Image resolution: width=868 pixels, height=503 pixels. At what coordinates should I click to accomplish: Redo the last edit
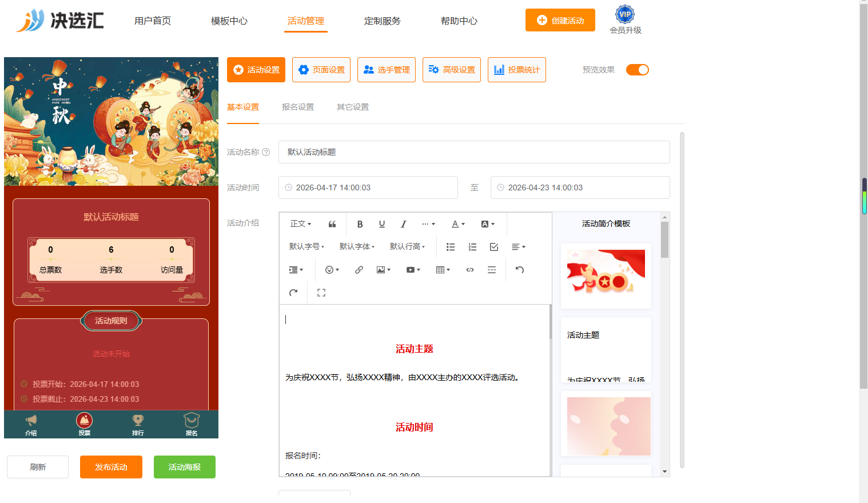[x=293, y=293]
